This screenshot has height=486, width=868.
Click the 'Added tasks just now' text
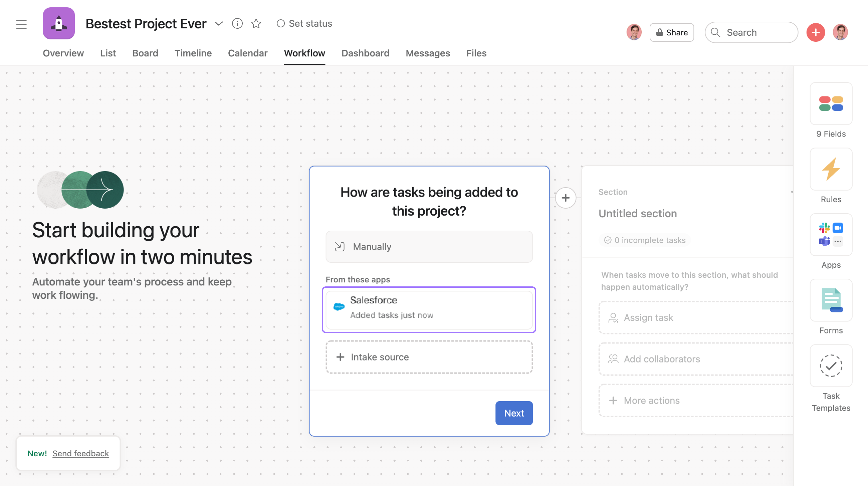pyautogui.click(x=392, y=315)
